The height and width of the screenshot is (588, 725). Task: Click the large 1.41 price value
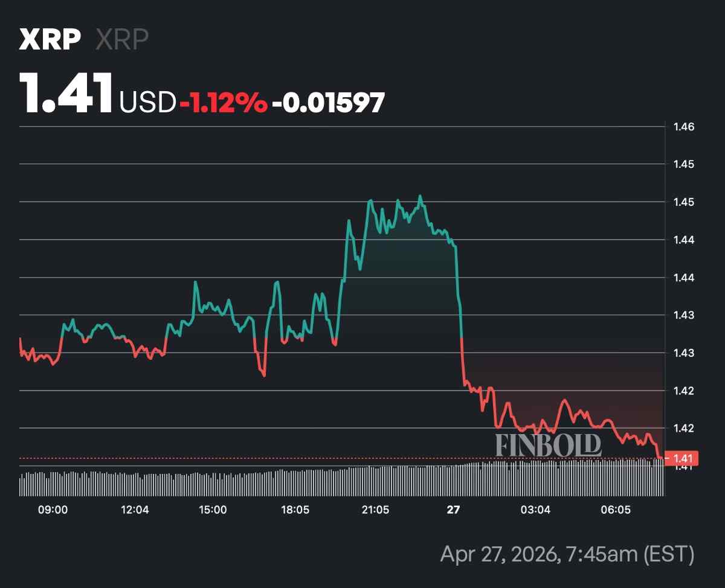point(66,94)
